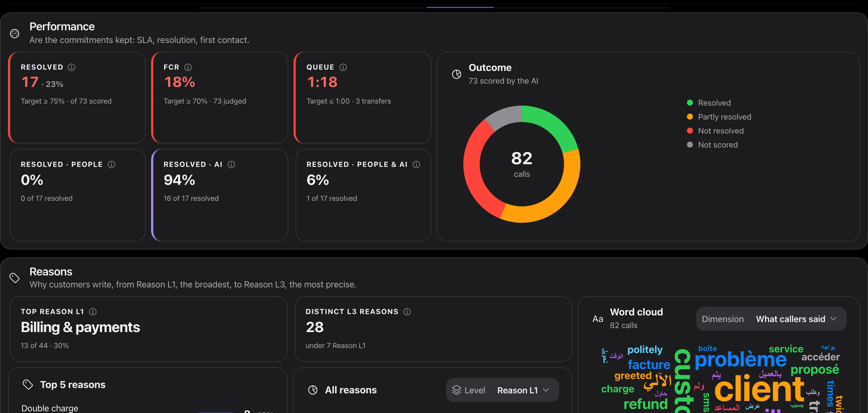Click the info icon beside RESOLVED

72,67
